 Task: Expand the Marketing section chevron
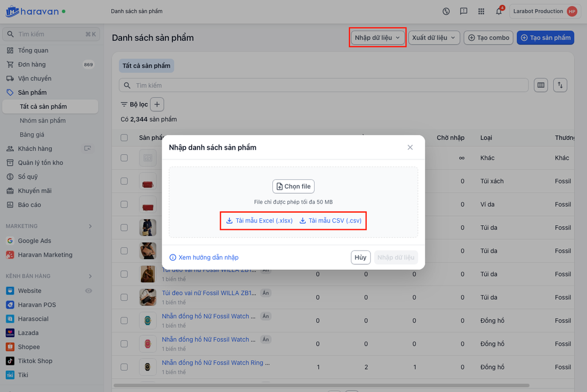click(x=90, y=226)
